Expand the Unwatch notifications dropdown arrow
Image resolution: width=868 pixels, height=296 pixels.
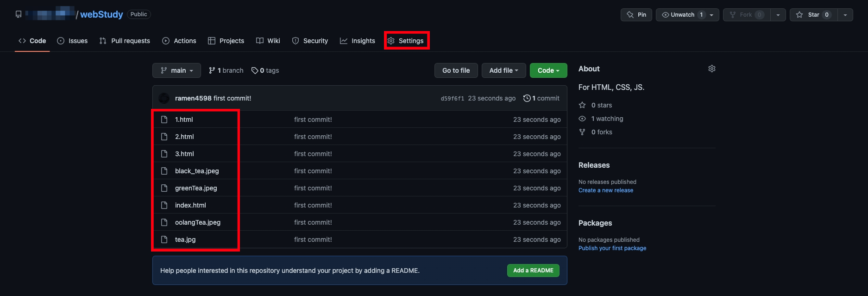[x=712, y=15]
